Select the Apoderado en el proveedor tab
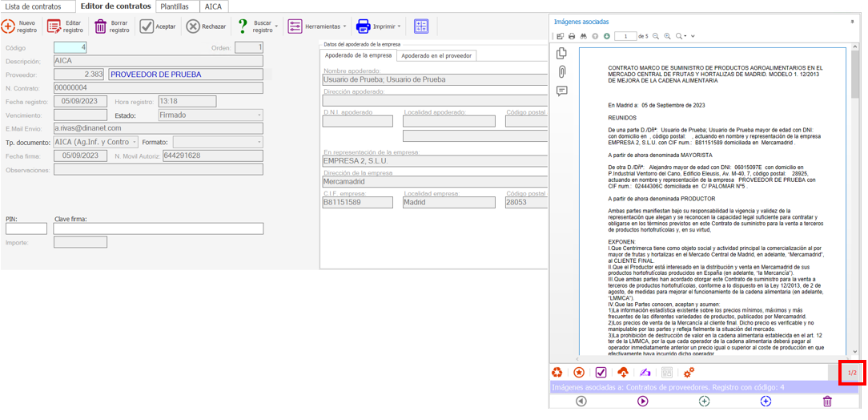 [x=436, y=55]
